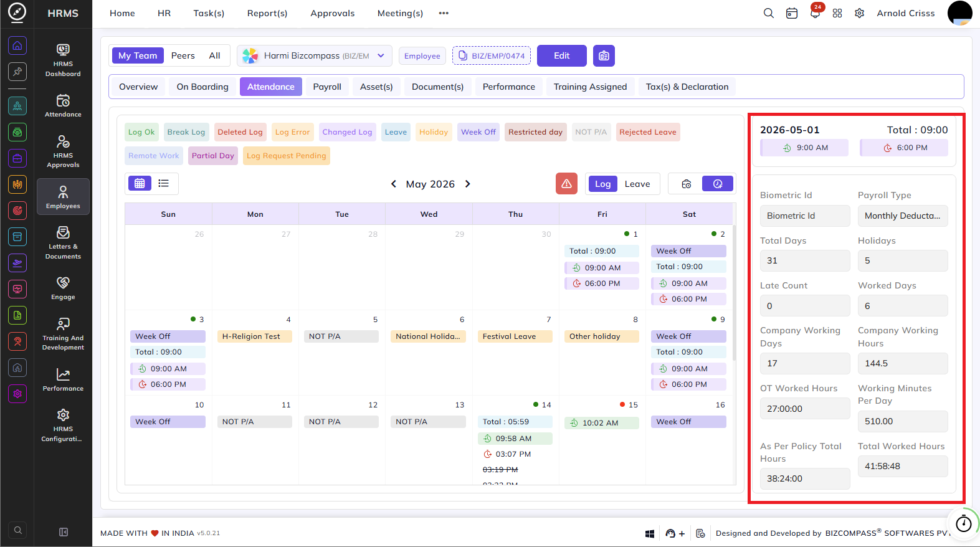
Task: Open the calendar icon in top bar
Action: coord(792,13)
